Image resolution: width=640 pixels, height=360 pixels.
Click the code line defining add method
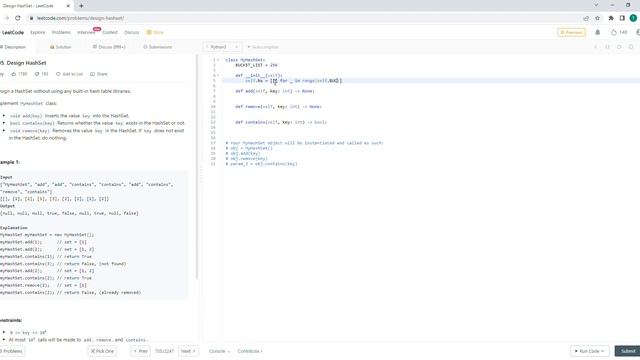(x=275, y=91)
